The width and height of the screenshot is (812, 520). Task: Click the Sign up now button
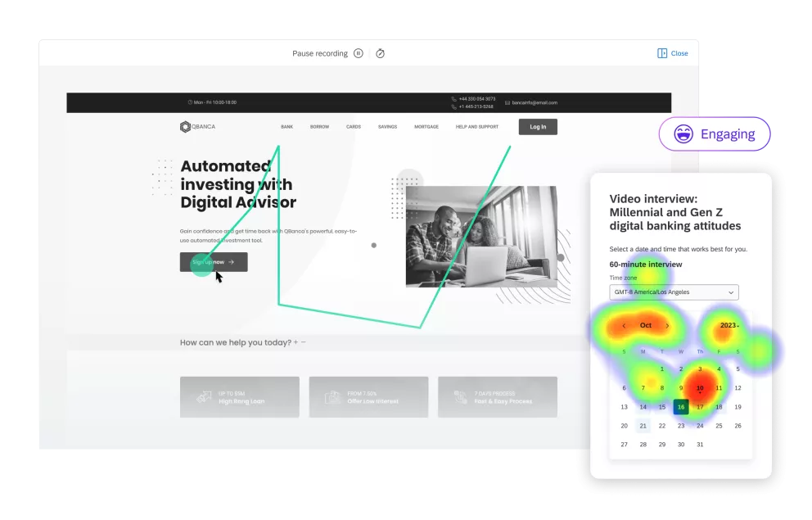214,262
